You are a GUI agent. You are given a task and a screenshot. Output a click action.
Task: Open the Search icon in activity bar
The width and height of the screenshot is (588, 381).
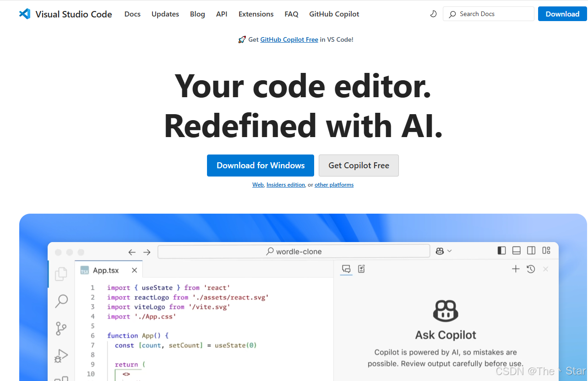[x=61, y=301]
